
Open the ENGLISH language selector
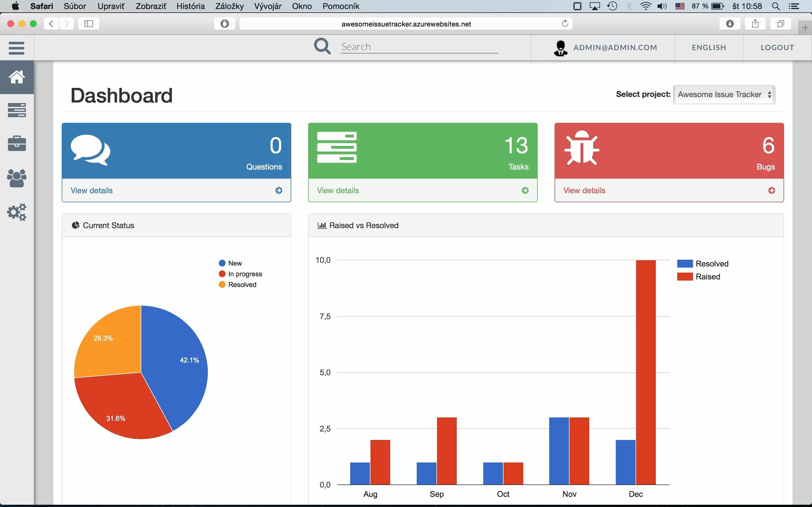709,48
